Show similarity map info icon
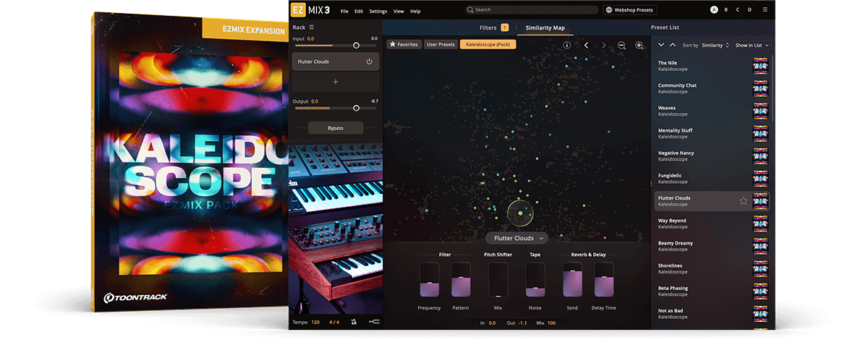The height and width of the screenshot is (353, 868). [x=566, y=45]
